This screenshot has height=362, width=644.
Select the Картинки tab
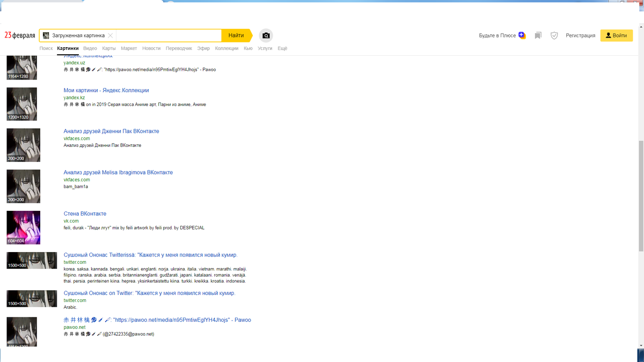point(68,48)
